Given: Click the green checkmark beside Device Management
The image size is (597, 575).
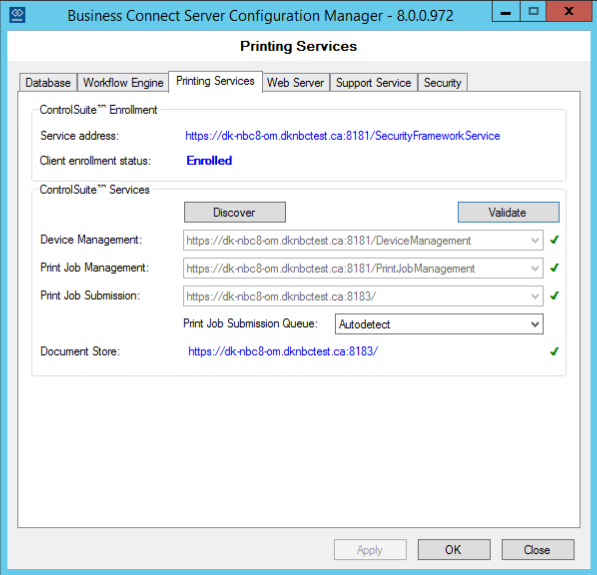Looking at the screenshot, I should 554,240.
